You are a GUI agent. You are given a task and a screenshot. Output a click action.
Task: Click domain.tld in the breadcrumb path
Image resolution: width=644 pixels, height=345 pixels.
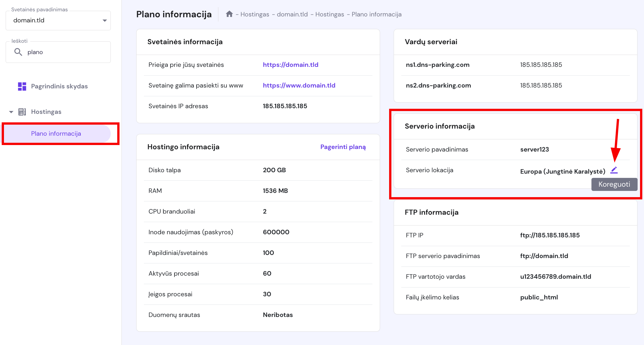click(x=292, y=14)
